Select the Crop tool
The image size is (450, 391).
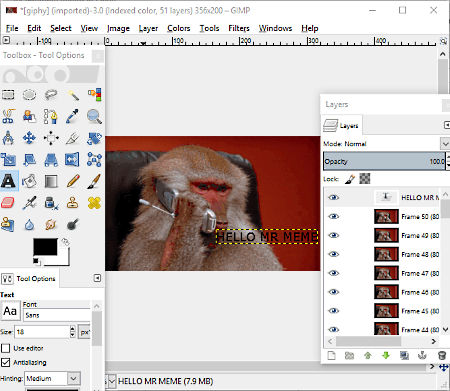click(73, 138)
